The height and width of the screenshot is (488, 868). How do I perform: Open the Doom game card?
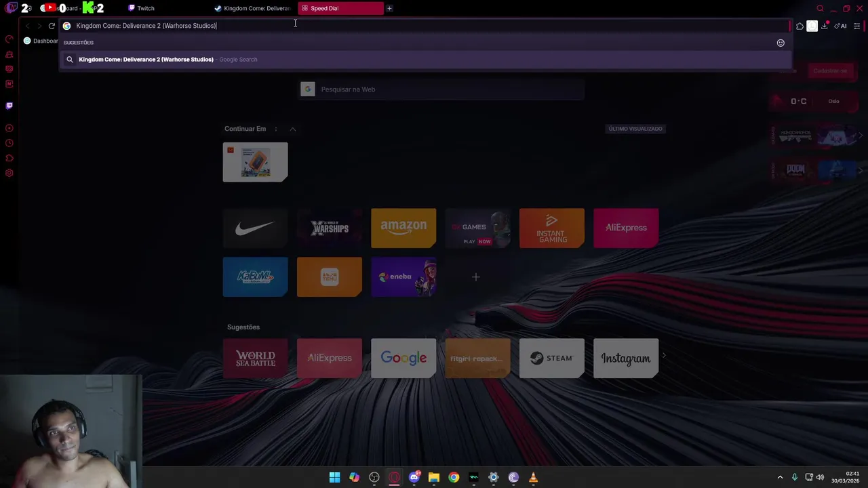tap(795, 170)
